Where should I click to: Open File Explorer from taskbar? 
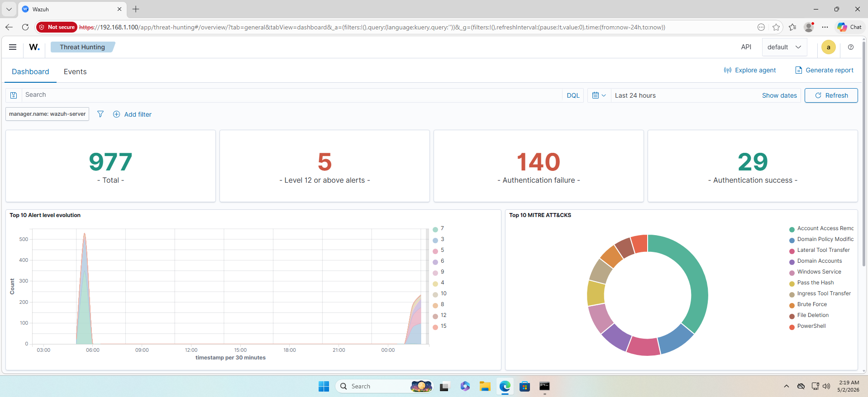(485, 386)
